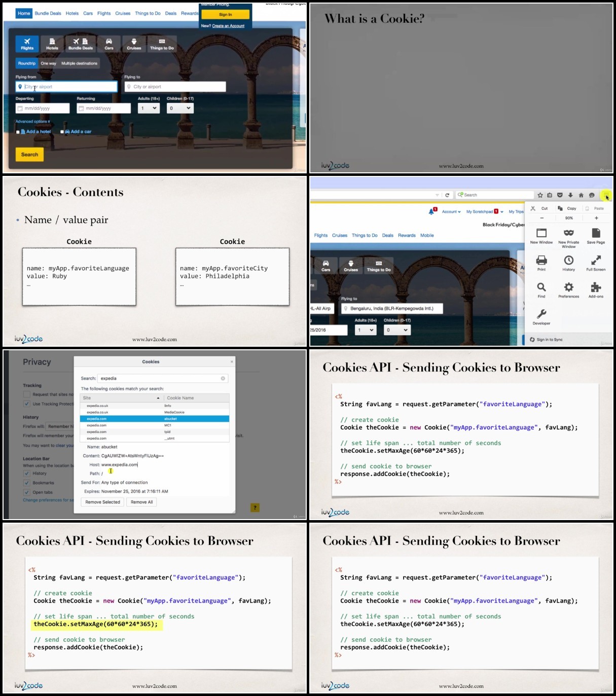
Task: Select the Multiple destinations trip option
Action: (x=80, y=63)
